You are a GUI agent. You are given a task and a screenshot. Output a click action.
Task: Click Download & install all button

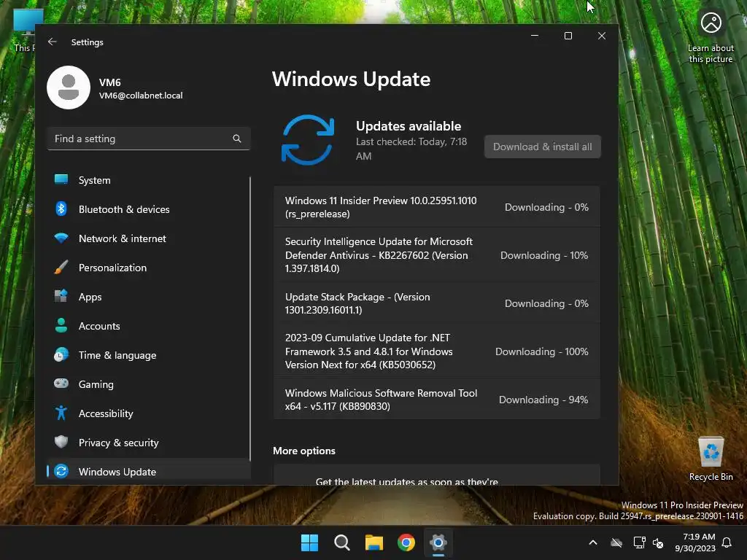[x=543, y=147]
